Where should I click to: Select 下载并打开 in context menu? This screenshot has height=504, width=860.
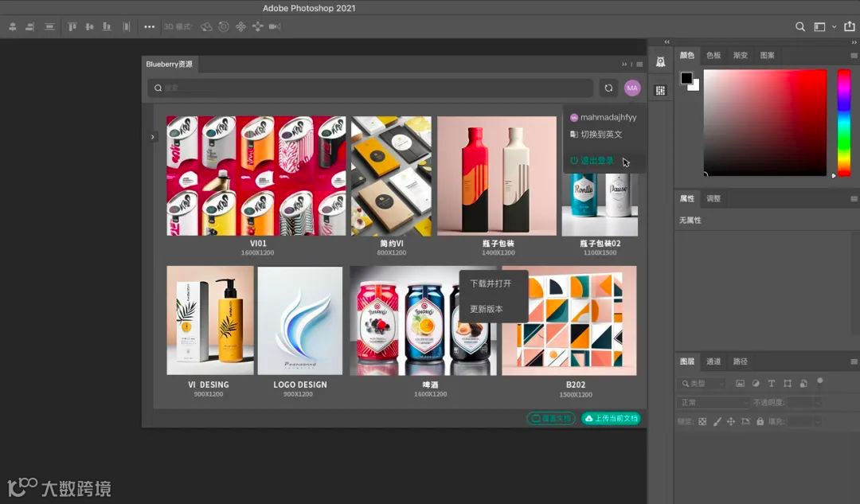coord(491,283)
